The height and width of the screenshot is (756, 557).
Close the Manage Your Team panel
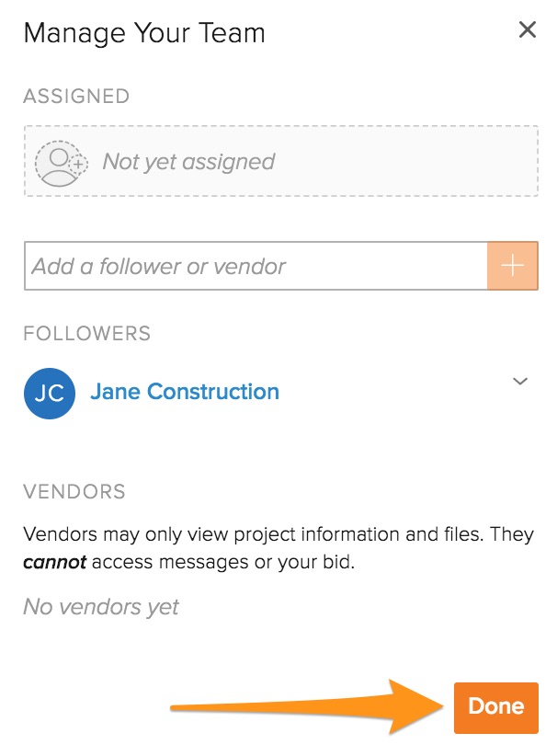(528, 30)
